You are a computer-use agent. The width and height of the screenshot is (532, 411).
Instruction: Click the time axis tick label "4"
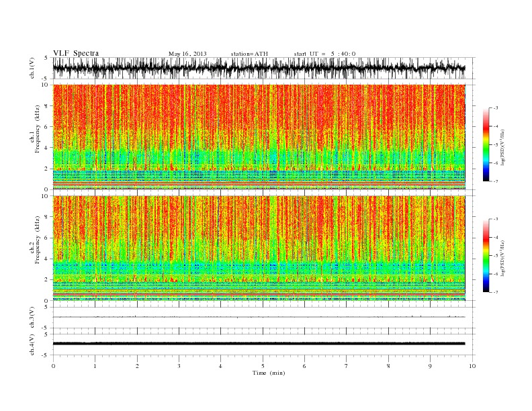click(x=221, y=366)
